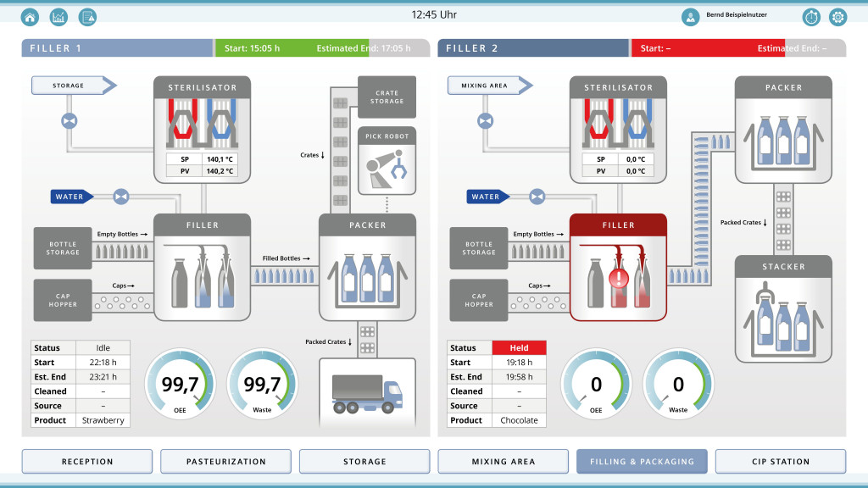The height and width of the screenshot is (488, 868).
Task: Click the OEE gauge showing 99,7
Action: click(x=181, y=383)
